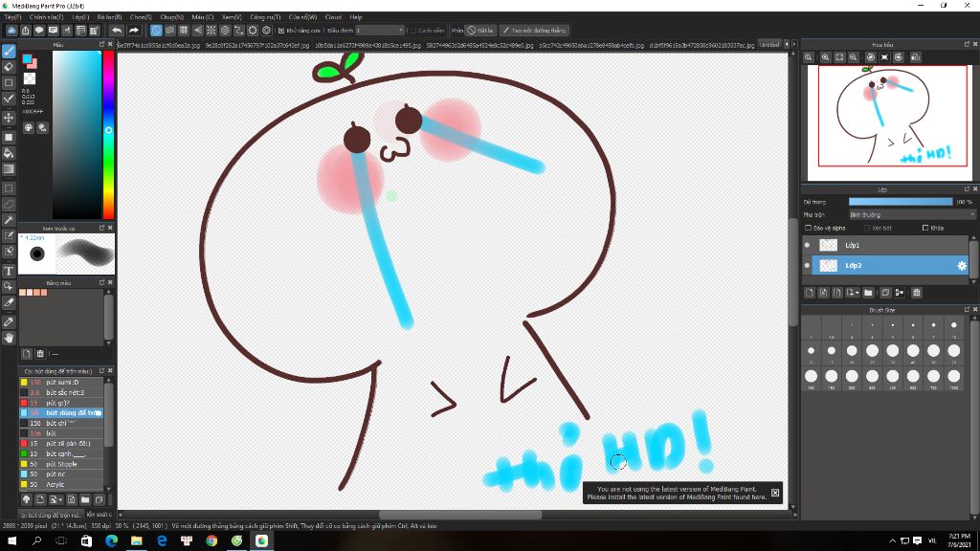980x551 pixels.
Task: Open the Help menu
Action: [356, 17]
